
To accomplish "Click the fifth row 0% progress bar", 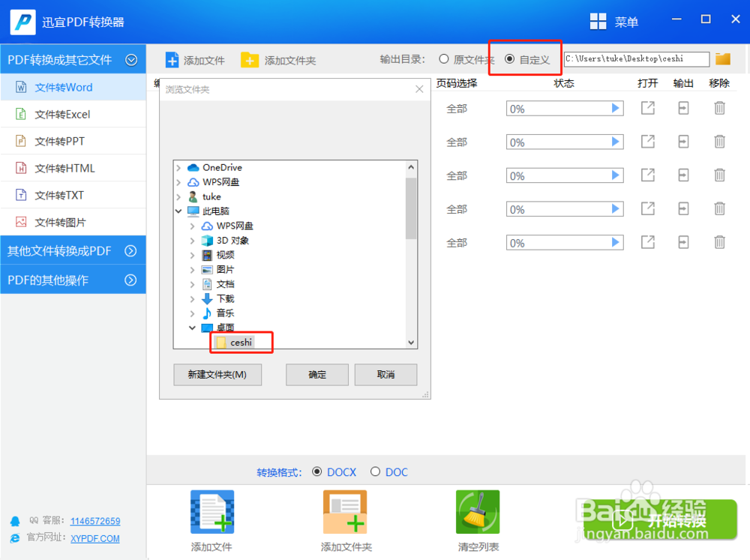I will (x=565, y=242).
